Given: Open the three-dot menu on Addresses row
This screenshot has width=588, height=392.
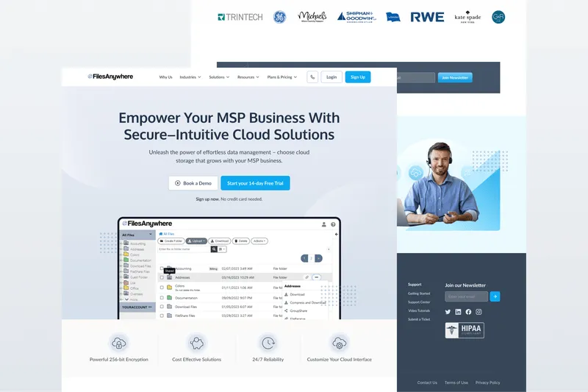Looking at the screenshot, I should point(317,277).
